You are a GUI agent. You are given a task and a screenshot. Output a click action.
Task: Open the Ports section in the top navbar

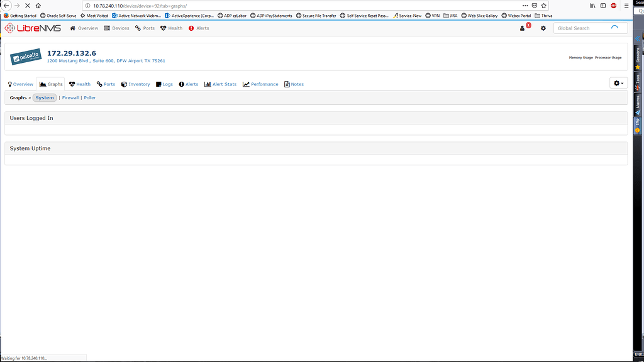[145, 28]
